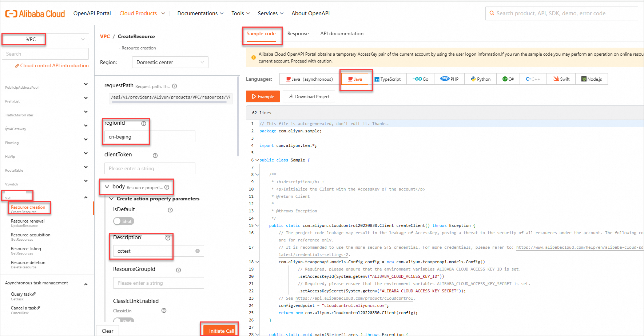Focus the ResourceGroupId input field
The height and width of the screenshot is (336, 644).
click(x=159, y=283)
